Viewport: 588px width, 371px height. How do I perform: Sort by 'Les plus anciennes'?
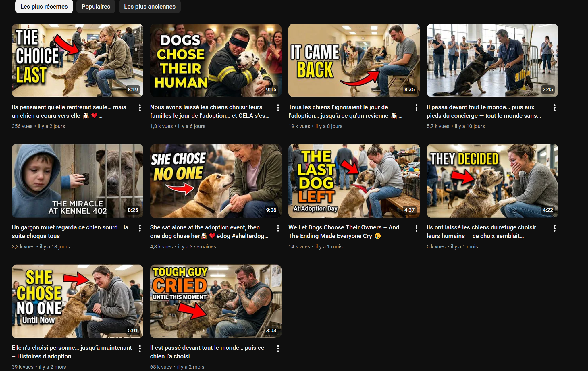tap(150, 7)
